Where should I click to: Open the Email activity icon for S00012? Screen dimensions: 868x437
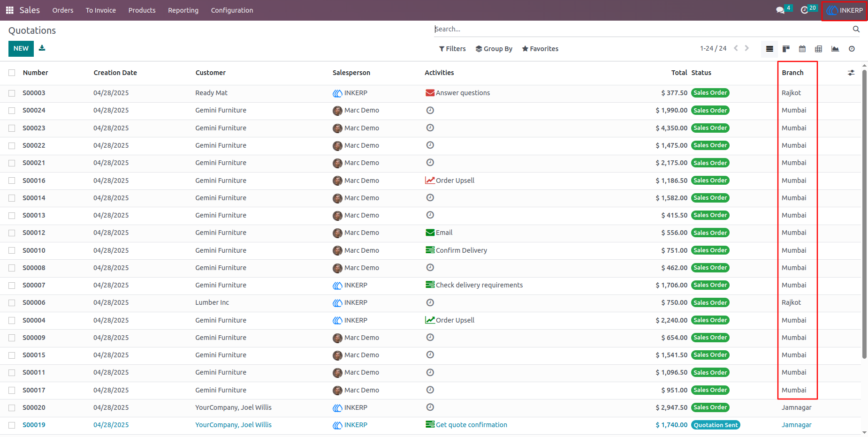[x=430, y=233]
